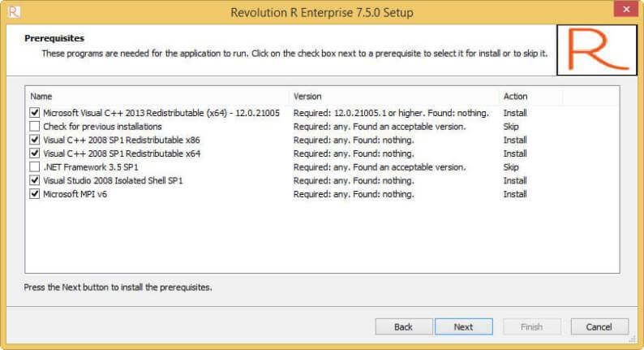The width and height of the screenshot is (644, 350).
Task: Uncheck Microsoft Visual C++ 2013 Redistributable checkbox
Action: (x=35, y=113)
